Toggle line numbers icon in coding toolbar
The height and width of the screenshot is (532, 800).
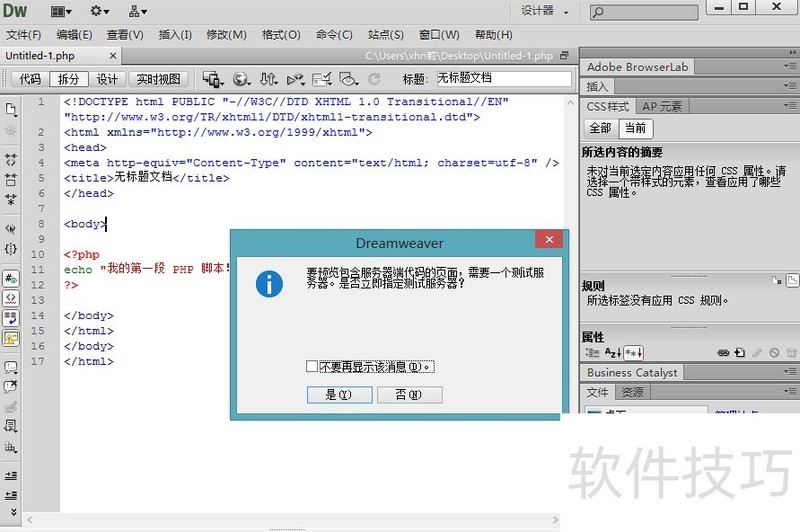coord(11,278)
